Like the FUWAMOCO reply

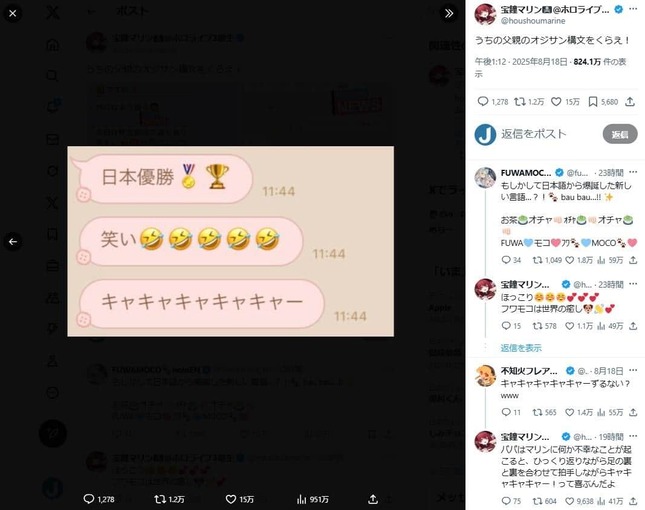click(570, 260)
